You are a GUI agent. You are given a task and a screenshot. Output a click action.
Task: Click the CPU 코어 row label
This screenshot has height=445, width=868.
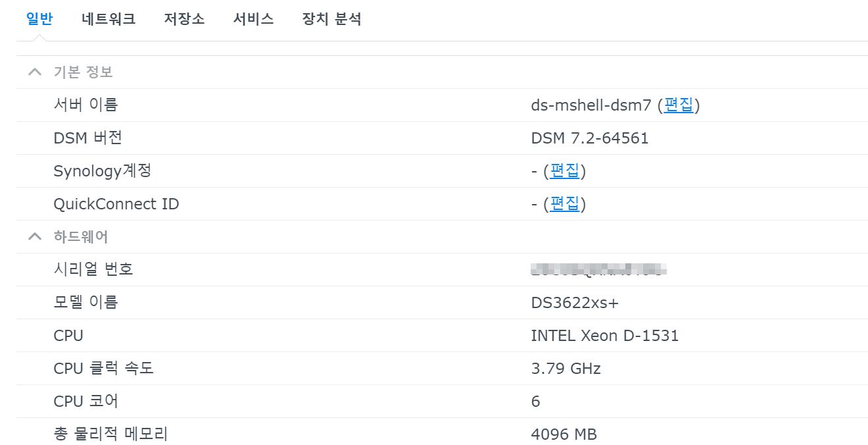pyautogui.click(x=85, y=401)
